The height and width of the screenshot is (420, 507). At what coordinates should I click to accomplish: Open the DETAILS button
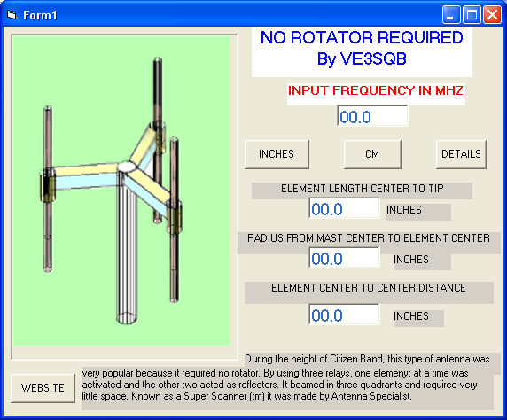[461, 154]
